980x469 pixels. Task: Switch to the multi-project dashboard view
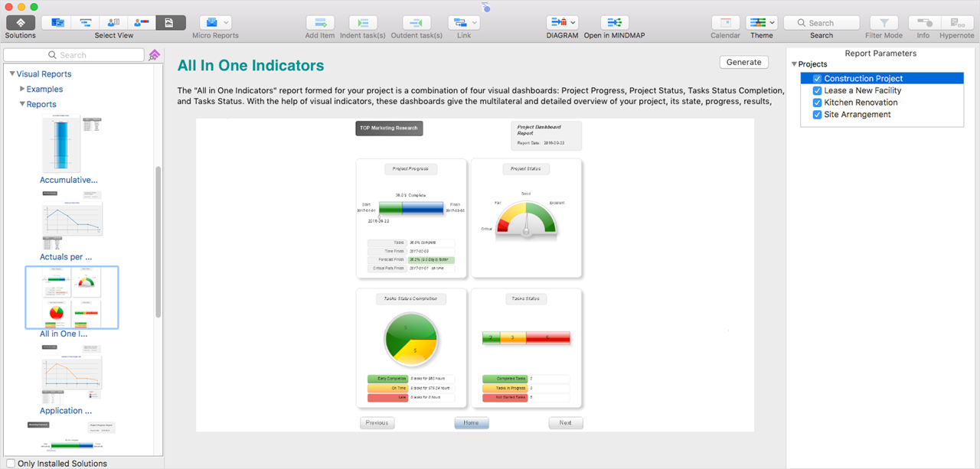pos(56,23)
